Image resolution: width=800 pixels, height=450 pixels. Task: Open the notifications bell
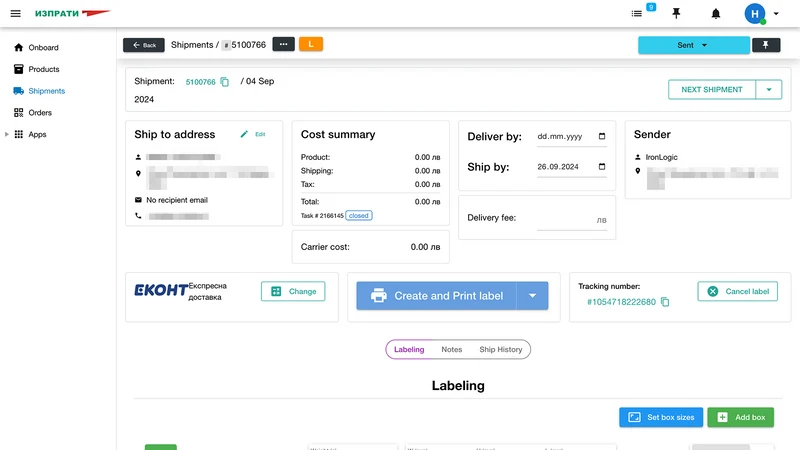tap(716, 13)
